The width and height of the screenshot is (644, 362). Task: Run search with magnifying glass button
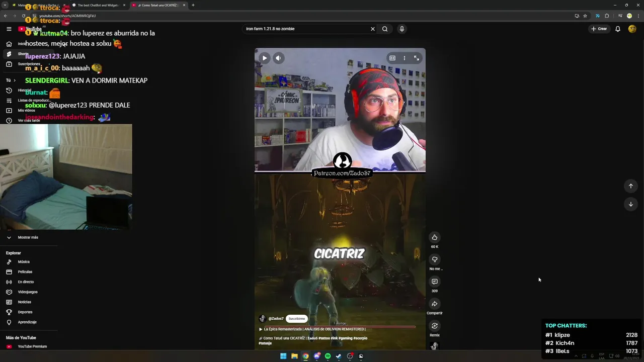click(x=385, y=29)
